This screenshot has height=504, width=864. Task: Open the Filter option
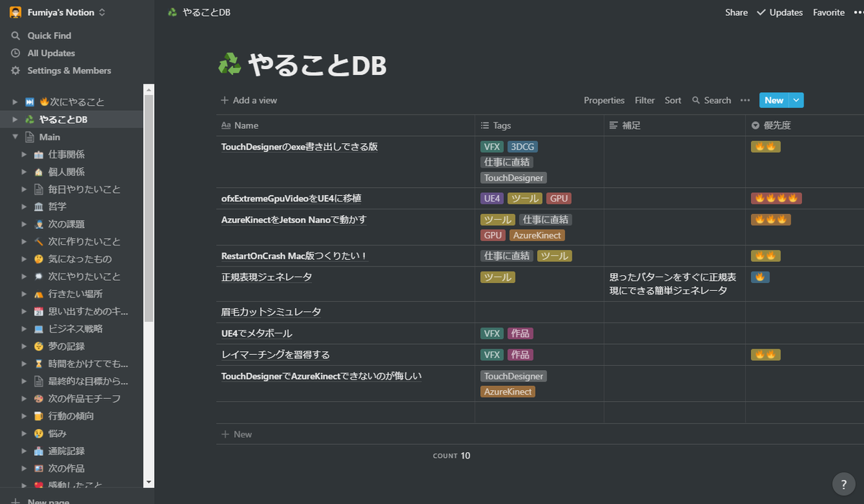point(645,101)
